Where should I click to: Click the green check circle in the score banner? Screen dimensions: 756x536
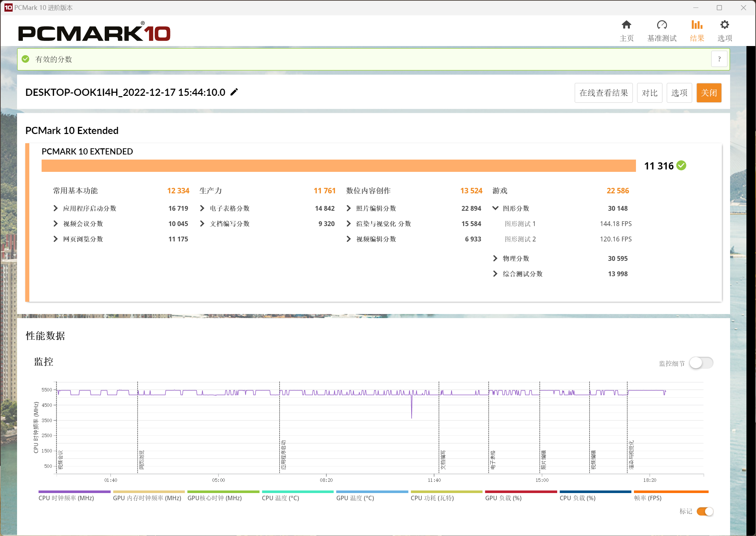tap(26, 59)
